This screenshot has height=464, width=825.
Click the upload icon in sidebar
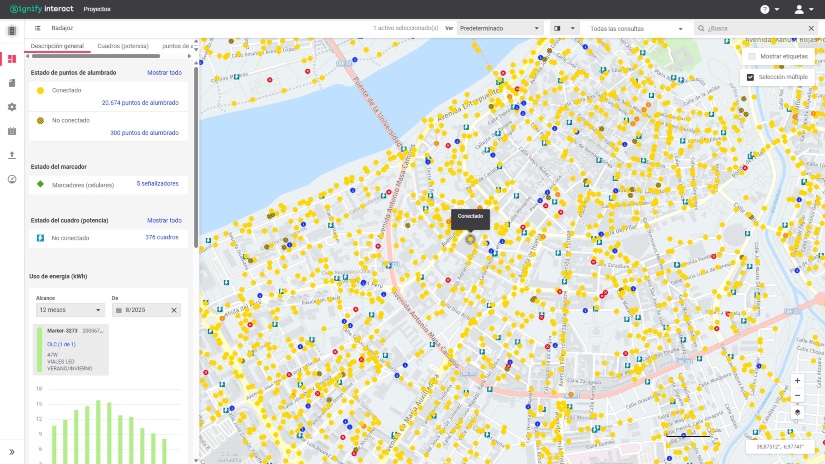(12, 155)
